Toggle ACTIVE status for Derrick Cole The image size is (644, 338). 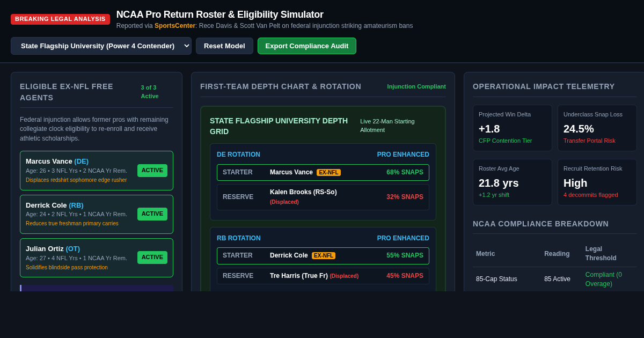click(152, 214)
